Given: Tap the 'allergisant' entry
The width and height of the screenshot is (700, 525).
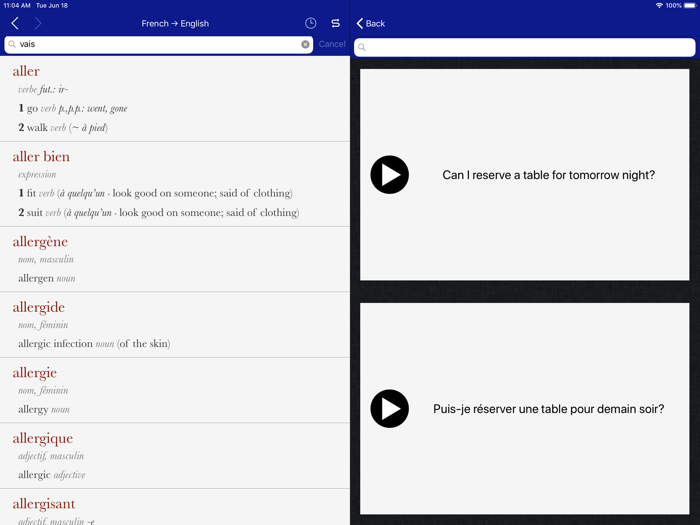Looking at the screenshot, I should [x=44, y=503].
